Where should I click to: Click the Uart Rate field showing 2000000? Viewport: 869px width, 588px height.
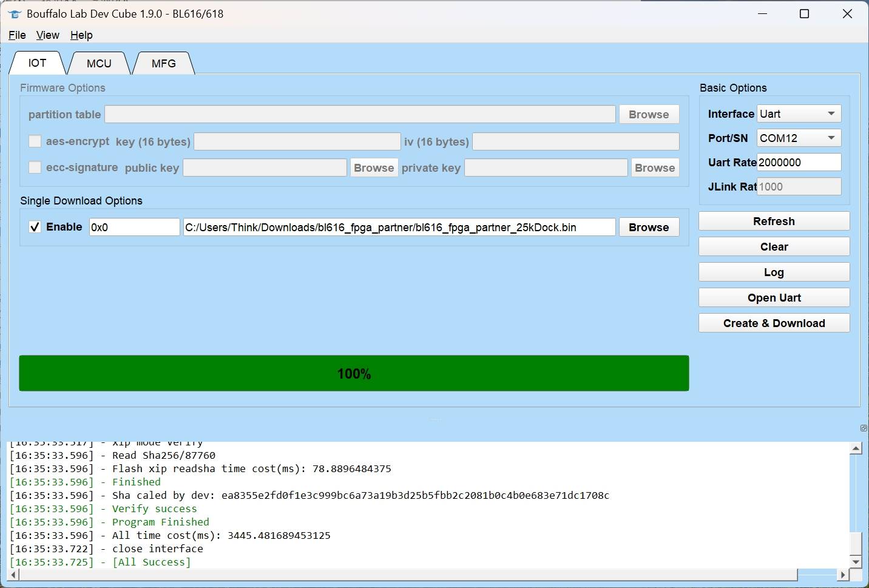pyautogui.click(x=799, y=162)
